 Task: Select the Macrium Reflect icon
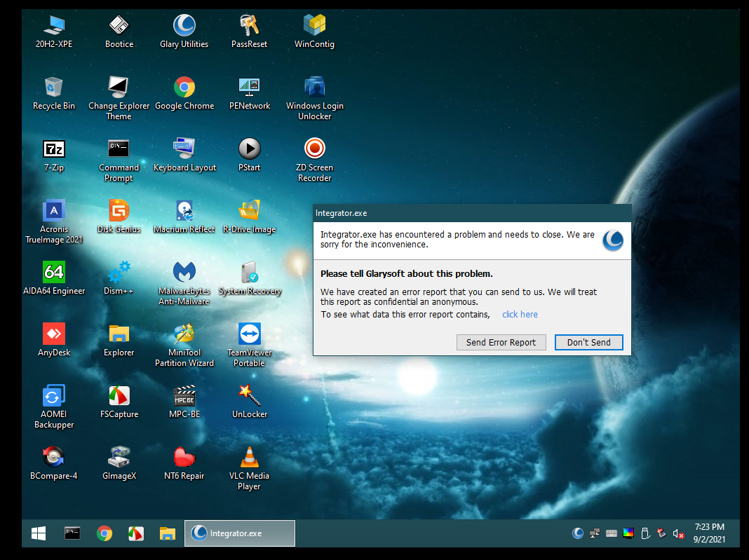point(184,217)
